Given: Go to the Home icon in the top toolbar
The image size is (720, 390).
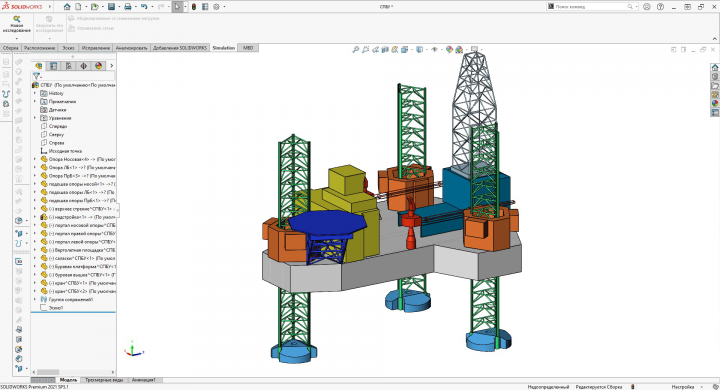Looking at the screenshot, I should [x=67, y=6].
